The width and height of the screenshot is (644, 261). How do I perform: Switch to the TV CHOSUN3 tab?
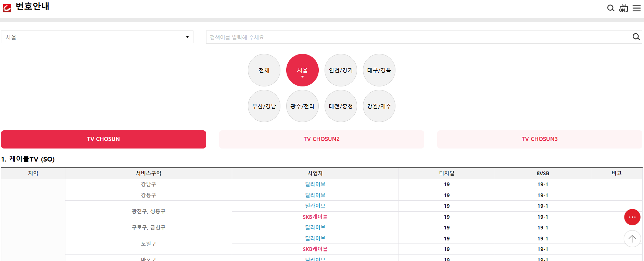point(540,139)
